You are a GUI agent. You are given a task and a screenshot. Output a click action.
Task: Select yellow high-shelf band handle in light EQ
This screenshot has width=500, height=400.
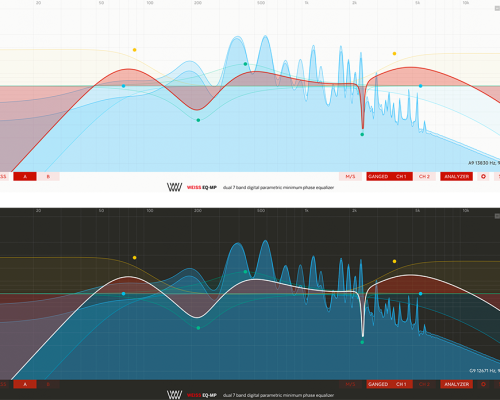pyautogui.click(x=394, y=54)
